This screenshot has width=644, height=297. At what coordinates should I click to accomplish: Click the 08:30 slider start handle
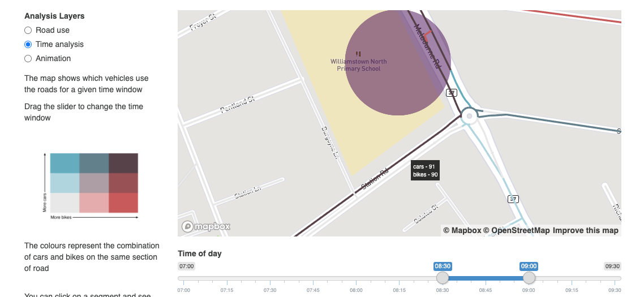click(x=443, y=278)
